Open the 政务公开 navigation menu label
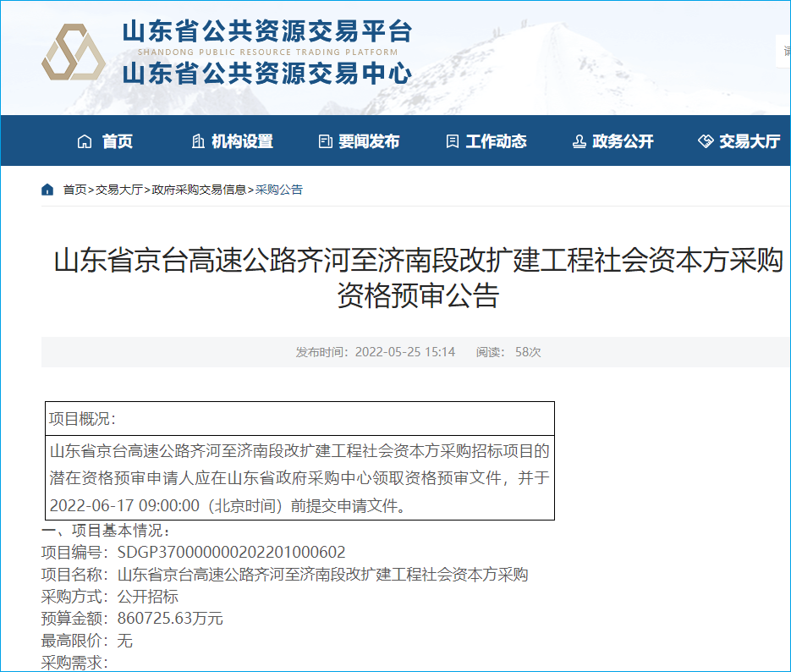Screen dimensions: 791x672 (623, 141)
